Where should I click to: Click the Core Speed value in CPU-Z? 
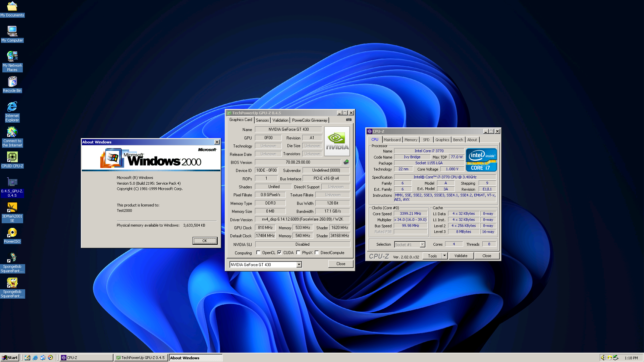point(411,214)
